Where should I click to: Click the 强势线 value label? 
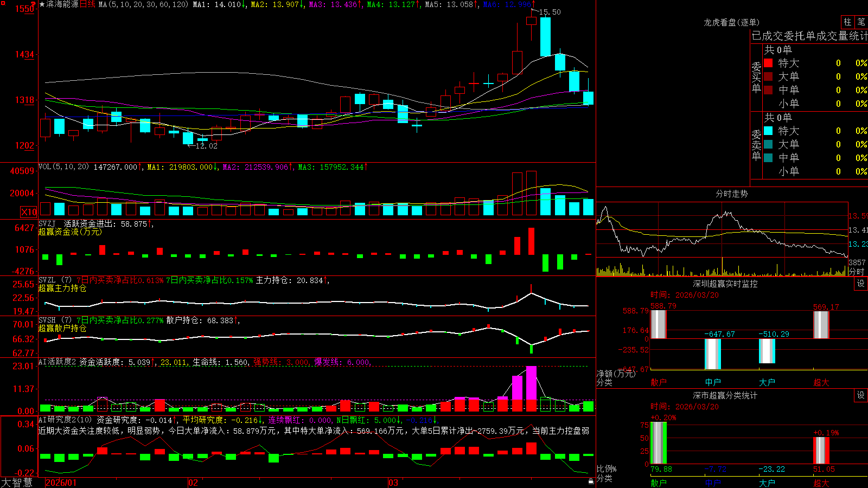point(281,362)
